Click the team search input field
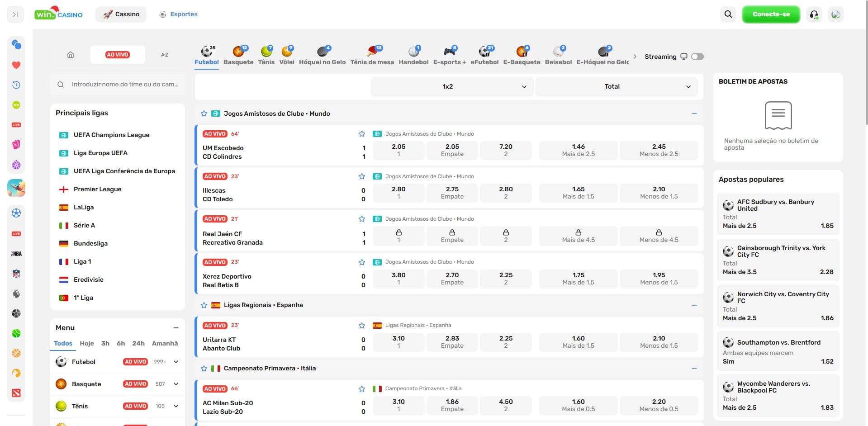 [124, 85]
